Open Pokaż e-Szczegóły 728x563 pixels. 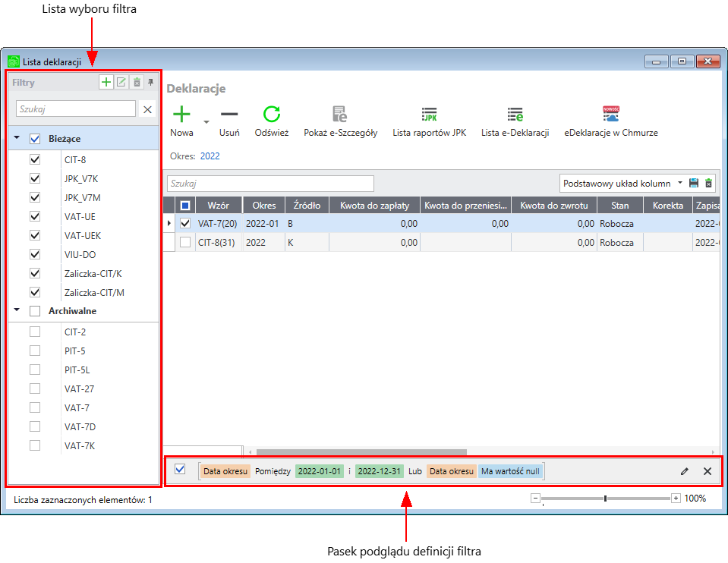click(x=340, y=115)
